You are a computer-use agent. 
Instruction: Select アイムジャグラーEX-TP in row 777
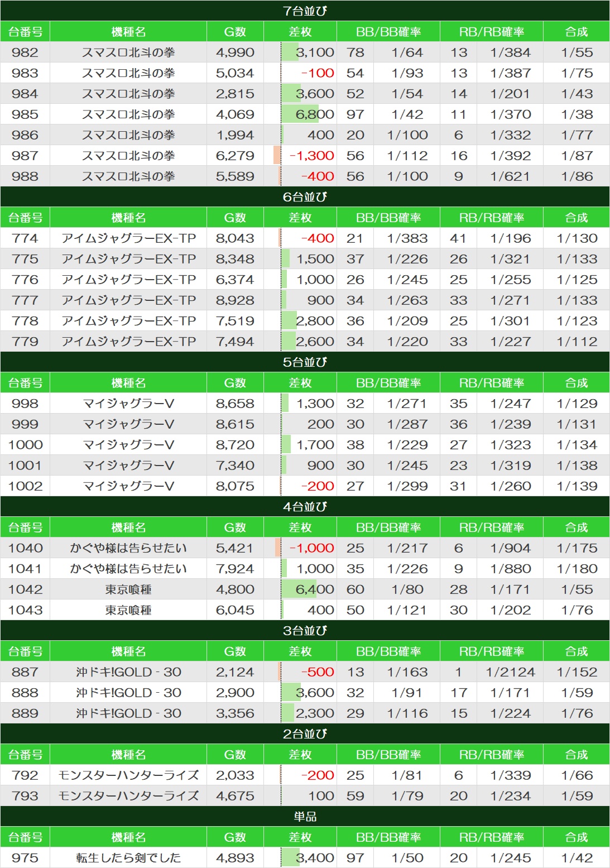(x=128, y=300)
